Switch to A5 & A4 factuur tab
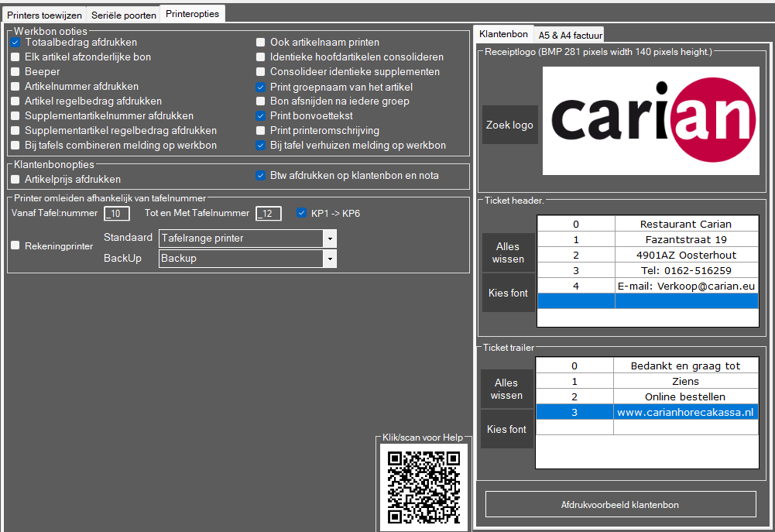Image resolution: width=775 pixels, height=532 pixels. tap(570, 35)
